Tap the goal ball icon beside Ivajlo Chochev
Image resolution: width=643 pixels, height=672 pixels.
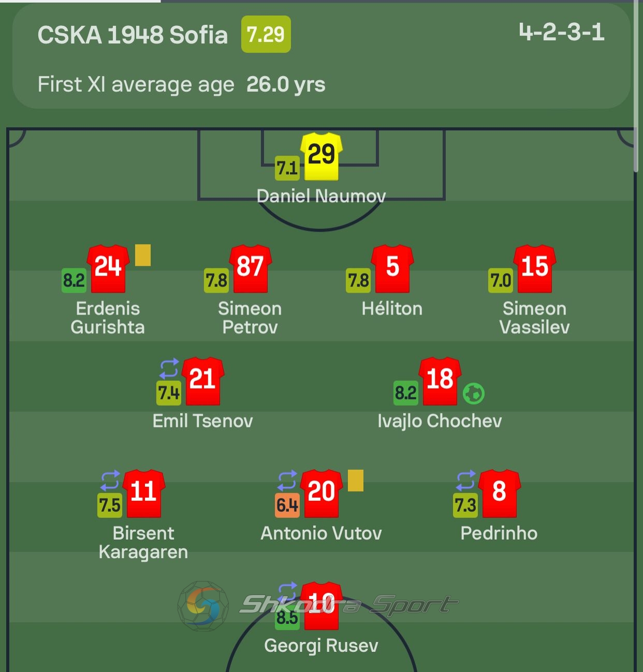473,394
